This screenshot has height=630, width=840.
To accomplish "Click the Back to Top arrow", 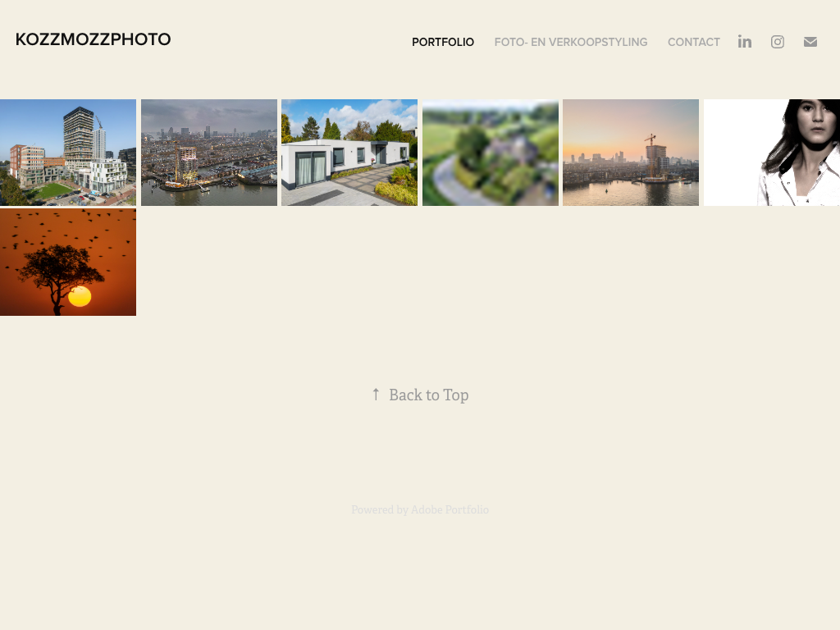I will pyautogui.click(x=376, y=395).
